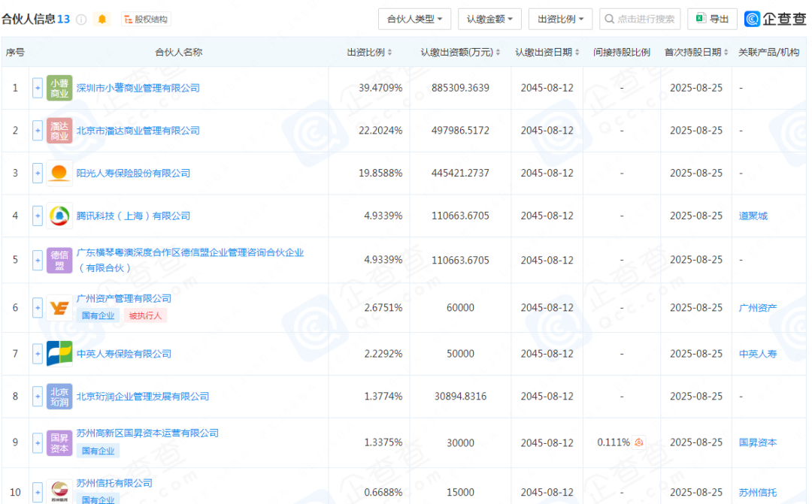The image size is (812, 504).
Task: Click the 0.111% indirect holding value
Action: pyautogui.click(x=614, y=442)
